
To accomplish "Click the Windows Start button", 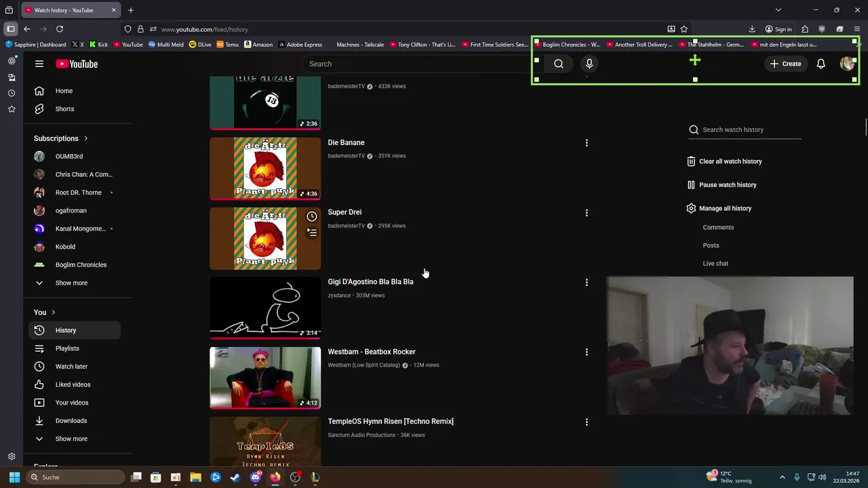I will coord(14,477).
